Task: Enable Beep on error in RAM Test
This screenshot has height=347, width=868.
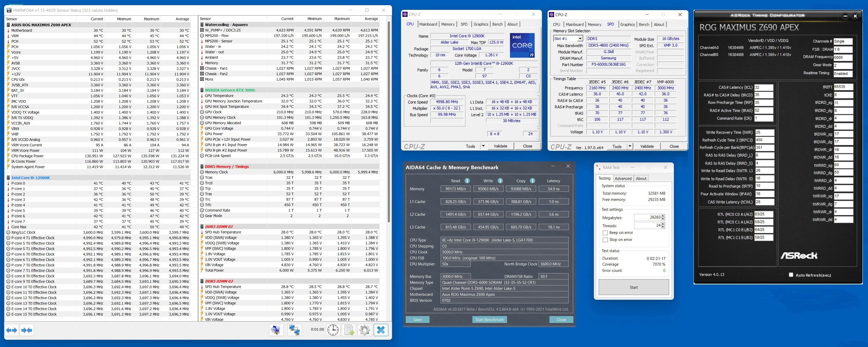Action: click(x=605, y=233)
